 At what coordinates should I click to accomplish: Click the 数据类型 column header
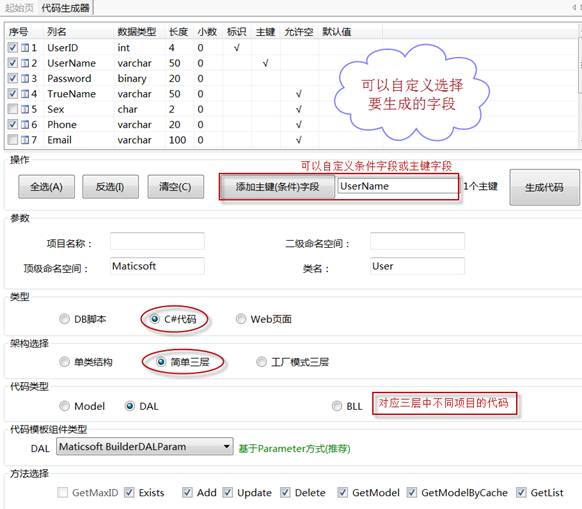point(137,32)
